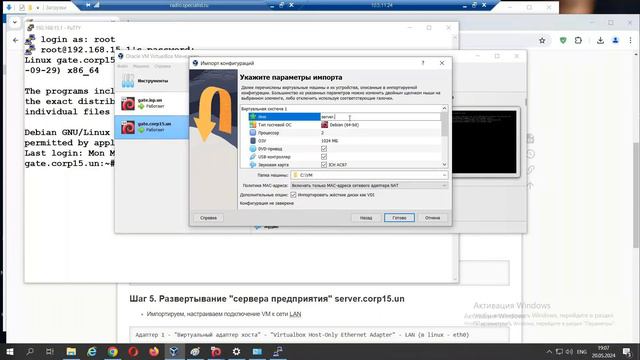Open Chrome three-dot menu

tap(631, 40)
